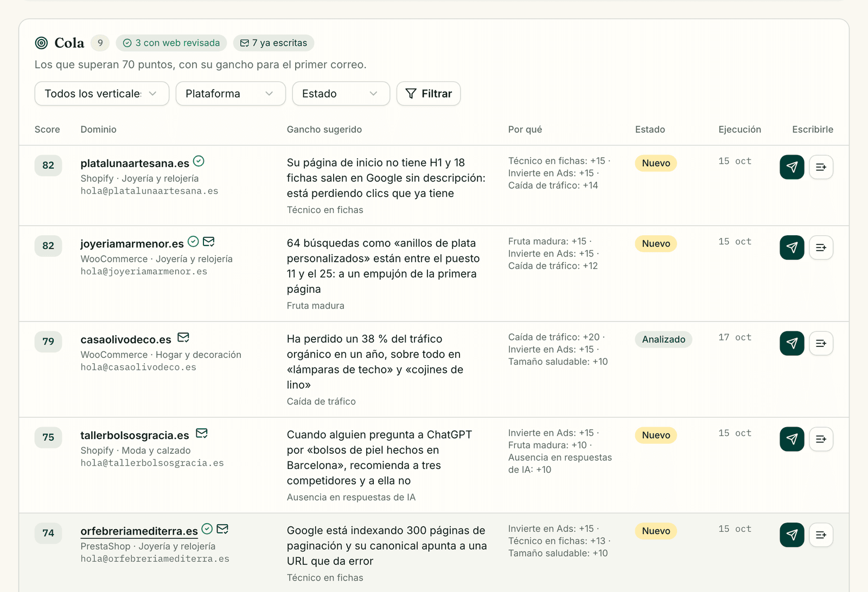Image resolution: width=868 pixels, height=592 pixels.
Task: Click the '7 ya escritas' chip
Action: tap(273, 43)
